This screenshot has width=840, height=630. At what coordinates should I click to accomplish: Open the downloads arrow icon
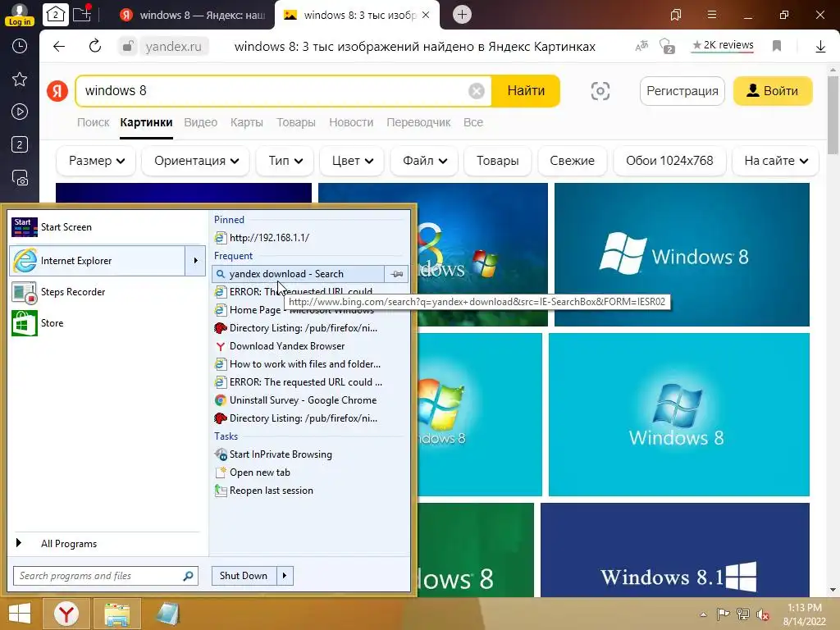pyautogui.click(x=820, y=47)
